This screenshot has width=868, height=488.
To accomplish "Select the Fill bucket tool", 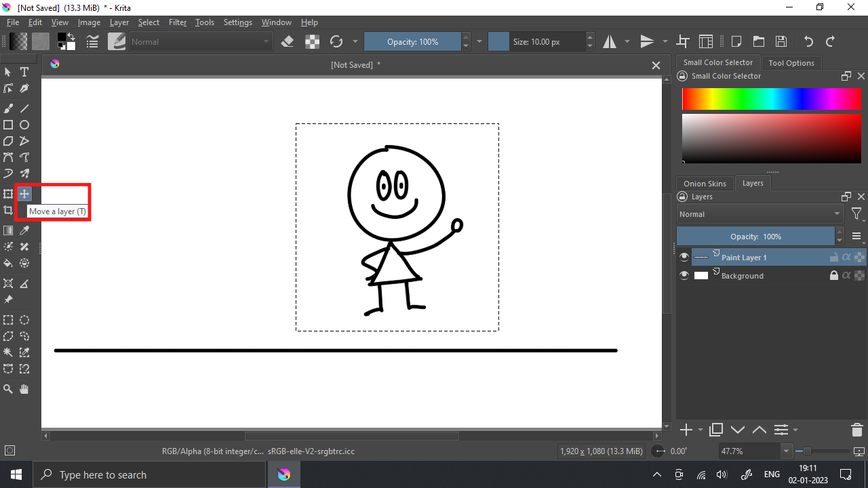I will (x=8, y=263).
